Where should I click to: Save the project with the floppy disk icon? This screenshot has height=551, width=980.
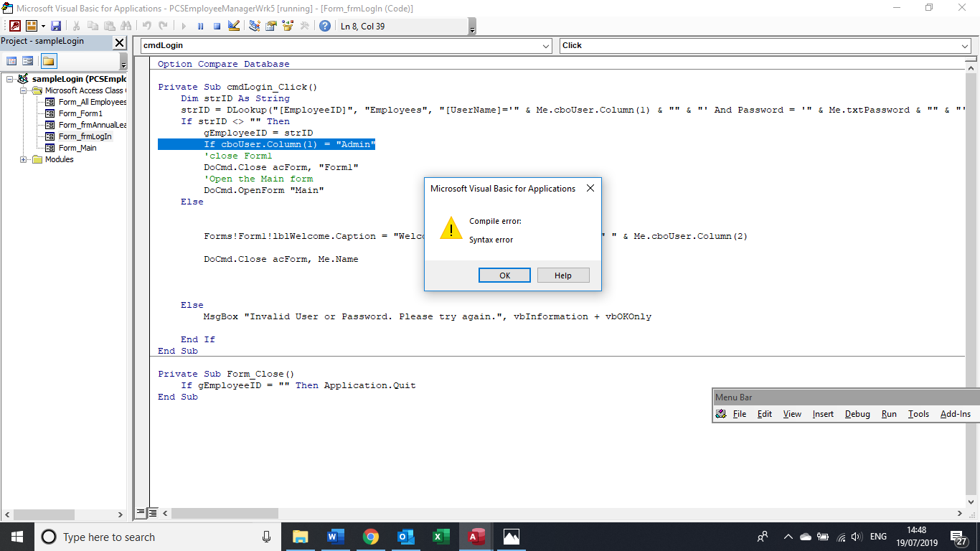pyautogui.click(x=56, y=26)
